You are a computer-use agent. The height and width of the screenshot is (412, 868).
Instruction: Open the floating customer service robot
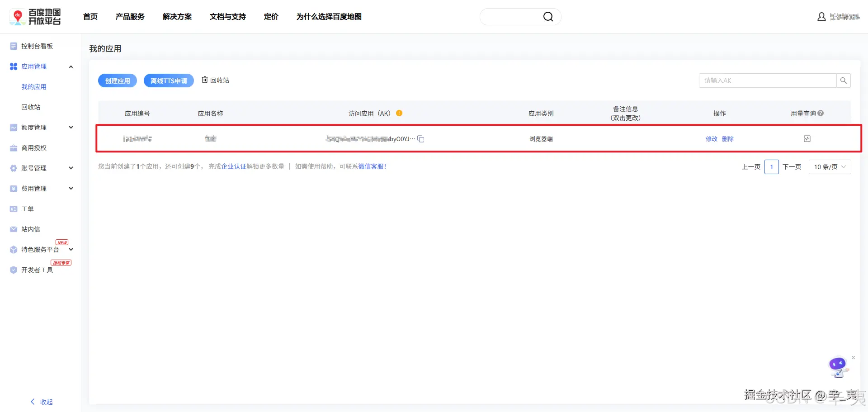(838, 367)
